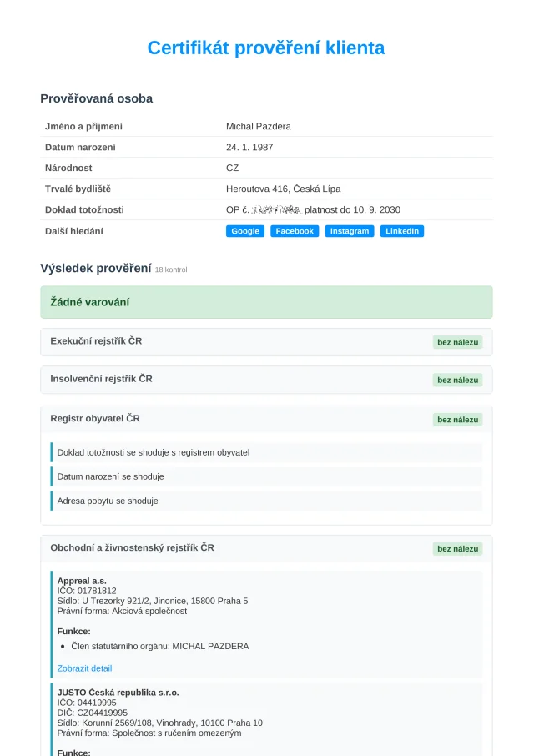Open the Google search button
534x756 pixels.
click(245, 231)
